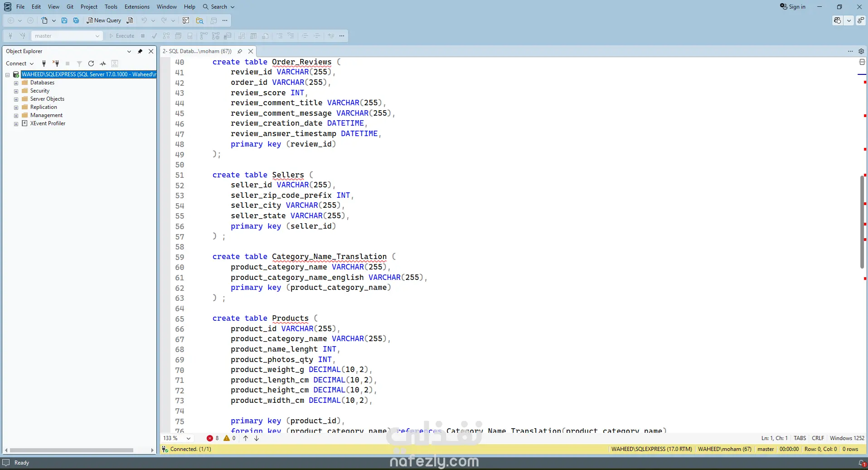Toggle pin on the SQL query tab
Viewport: 868px width, 470px height.
240,51
